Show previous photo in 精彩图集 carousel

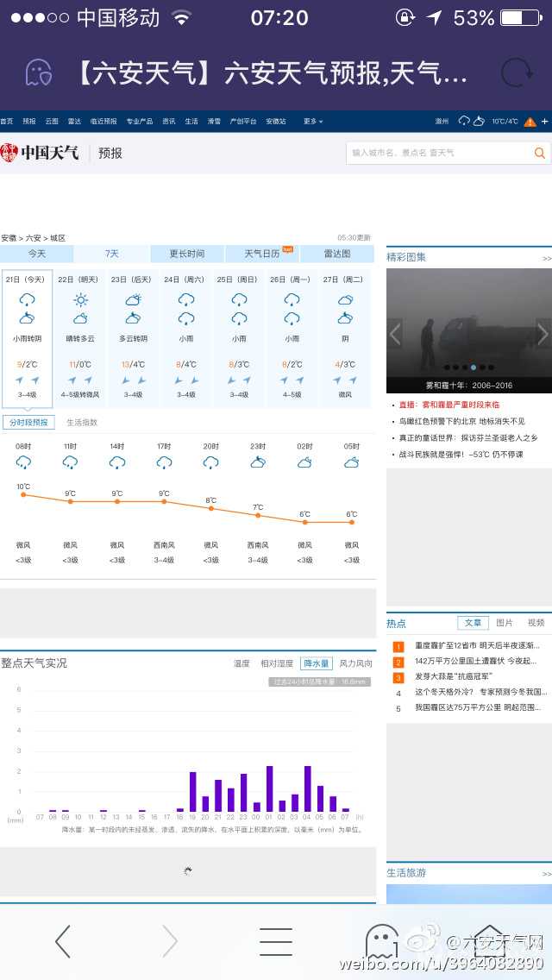point(395,333)
